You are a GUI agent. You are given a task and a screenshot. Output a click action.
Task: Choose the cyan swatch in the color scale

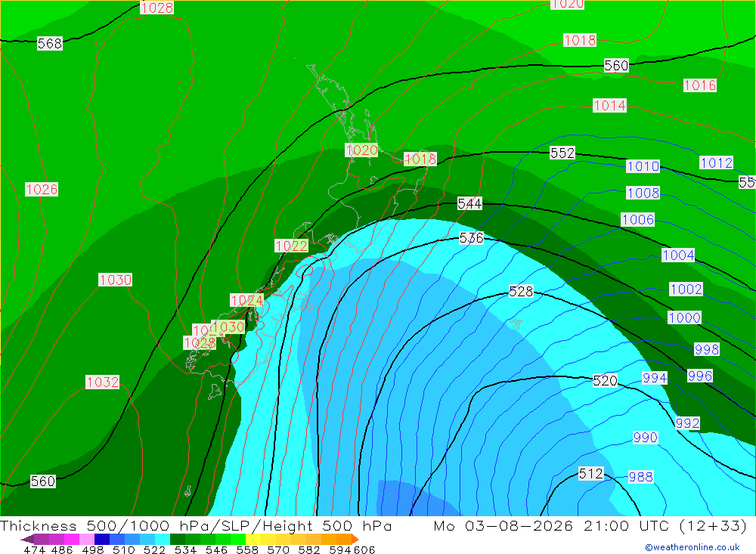point(163,539)
